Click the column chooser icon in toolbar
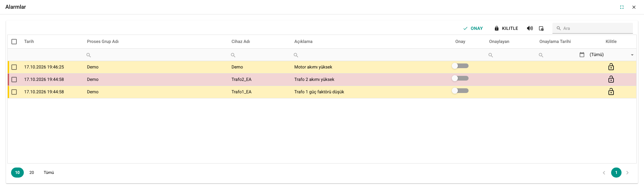 pyautogui.click(x=541, y=29)
